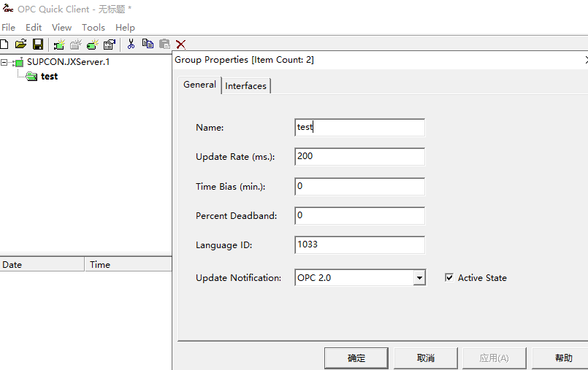Open the File menu
Image resolution: width=588 pixels, height=370 pixels.
[8, 27]
